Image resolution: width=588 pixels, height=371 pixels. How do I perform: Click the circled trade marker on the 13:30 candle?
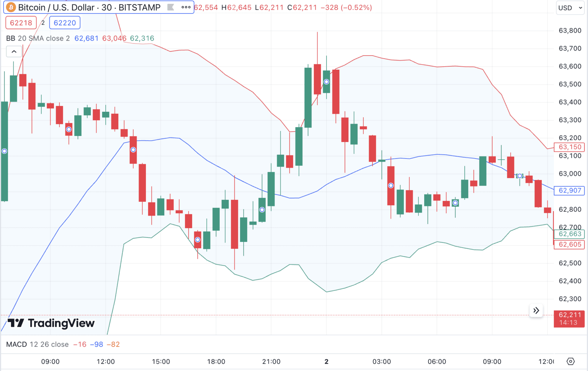[133, 150]
